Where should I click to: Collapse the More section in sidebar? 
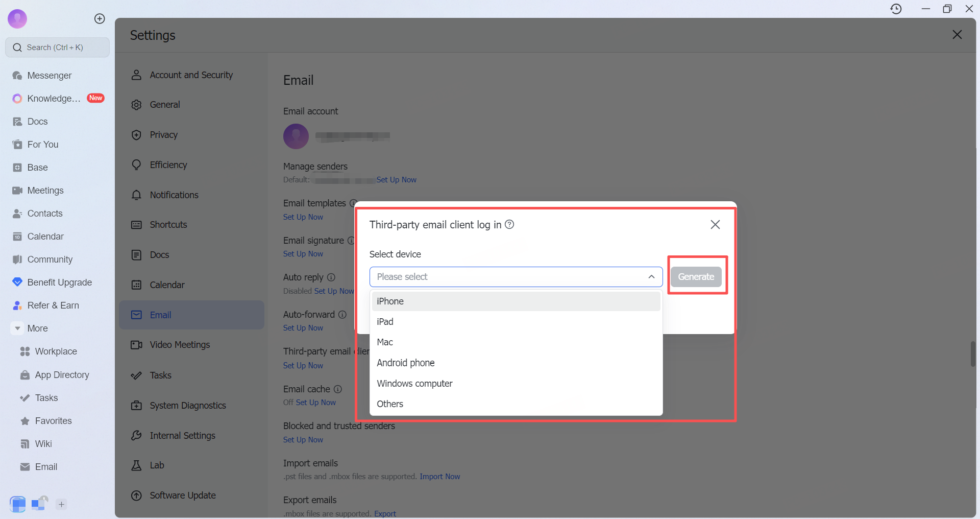click(17, 328)
